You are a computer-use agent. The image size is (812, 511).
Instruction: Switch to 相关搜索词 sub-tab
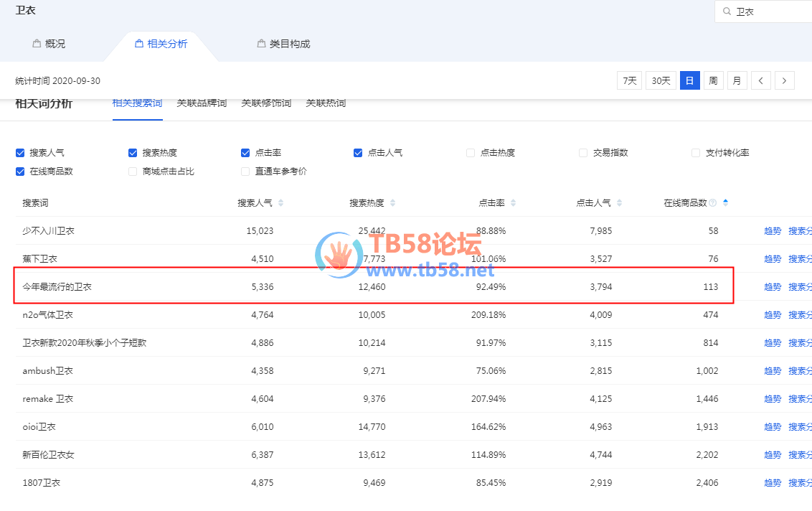click(137, 103)
